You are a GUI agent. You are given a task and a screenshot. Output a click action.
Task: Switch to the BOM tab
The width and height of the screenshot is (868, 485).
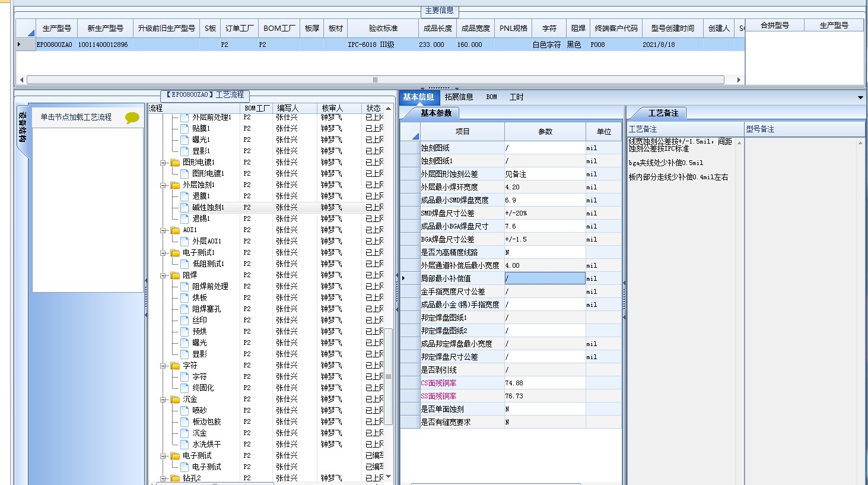(492, 97)
